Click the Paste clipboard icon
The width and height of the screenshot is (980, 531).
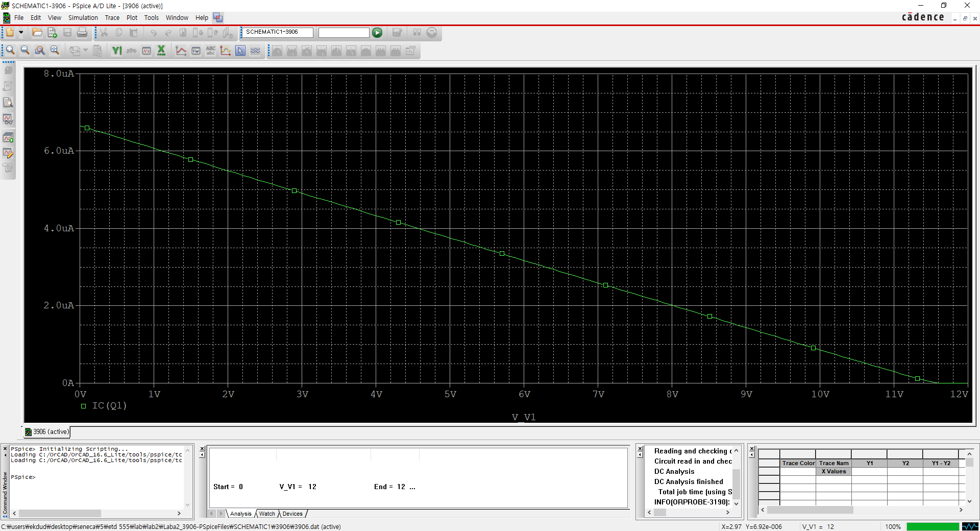(134, 33)
